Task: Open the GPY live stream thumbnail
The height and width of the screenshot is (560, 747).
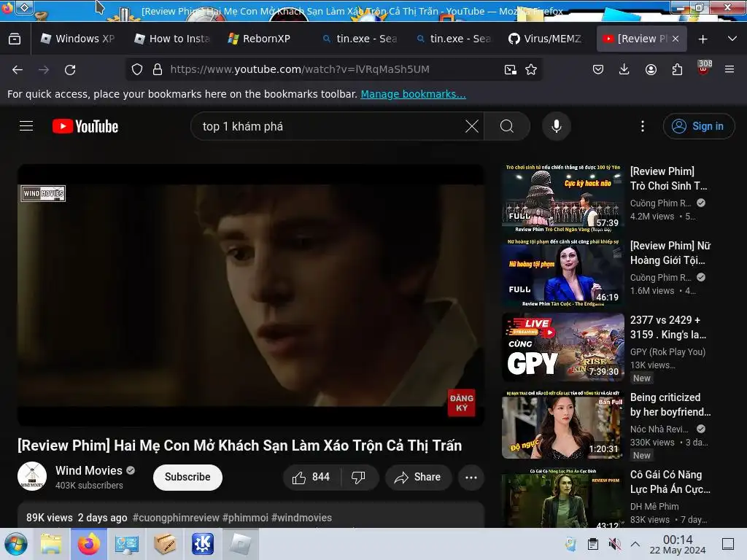Action: 562,347
